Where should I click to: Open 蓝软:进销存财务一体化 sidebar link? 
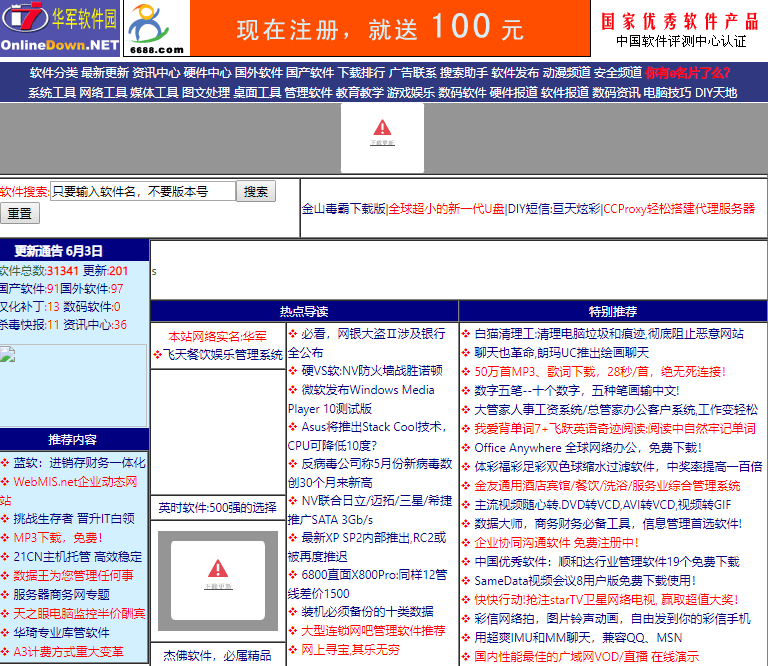click(79, 463)
